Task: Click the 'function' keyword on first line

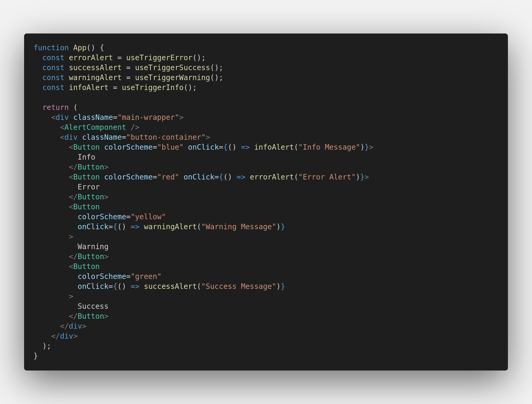Action: [x=51, y=48]
